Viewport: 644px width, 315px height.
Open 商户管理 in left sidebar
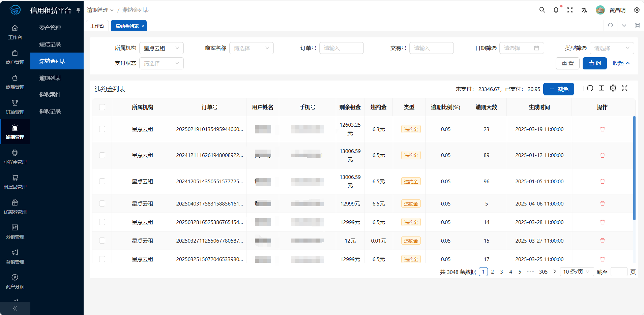pyautogui.click(x=15, y=57)
